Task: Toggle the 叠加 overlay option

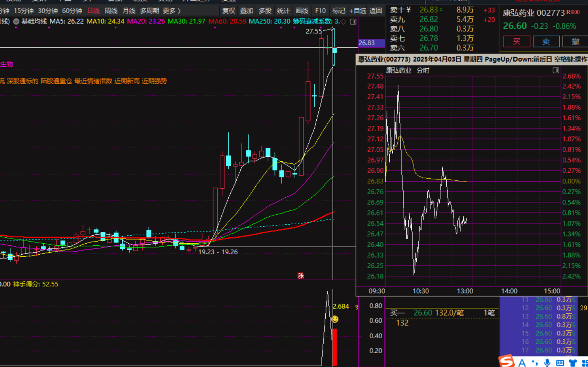Action: (247, 11)
